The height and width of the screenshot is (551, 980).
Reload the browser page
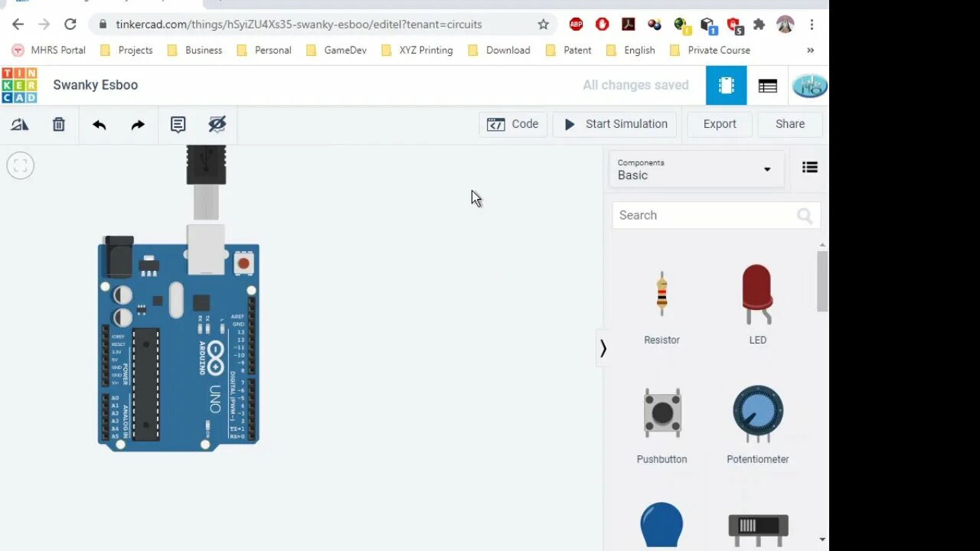click(70, 24)
